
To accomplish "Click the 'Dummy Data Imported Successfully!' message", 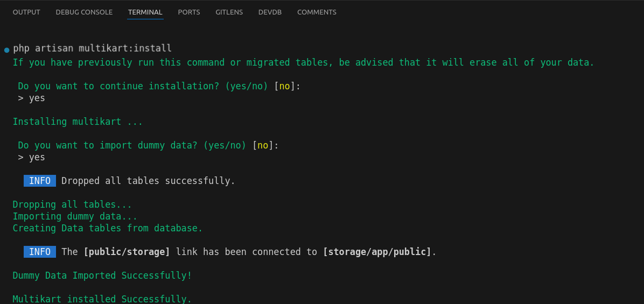I will click(x=102, y=275).
